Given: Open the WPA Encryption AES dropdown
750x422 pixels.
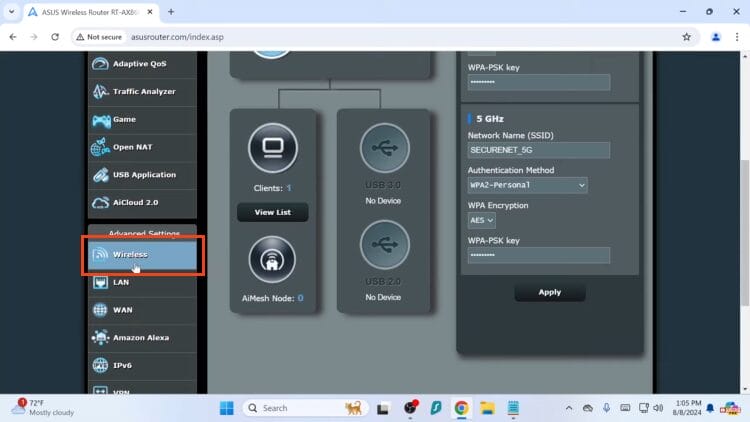Looking at the screenshot, I should [x=482, y=221].
